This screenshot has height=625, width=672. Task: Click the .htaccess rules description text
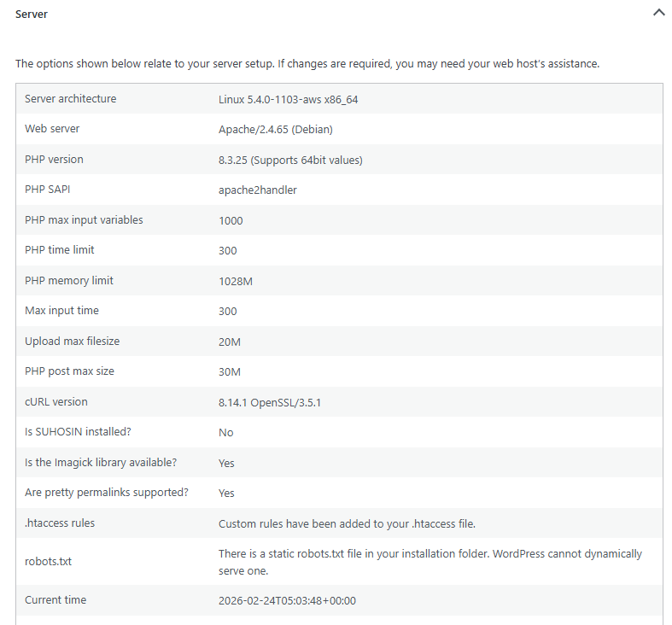(348, 524)
